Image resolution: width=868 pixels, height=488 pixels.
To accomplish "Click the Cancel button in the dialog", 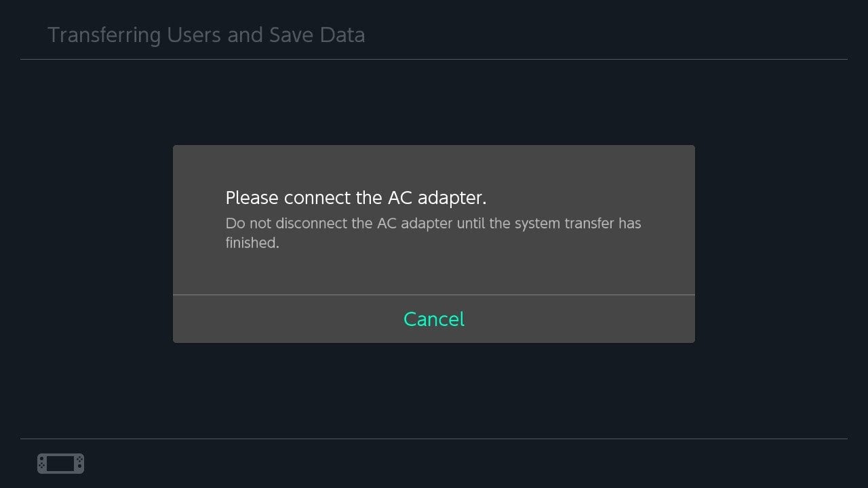I will [x=434, y=319].
